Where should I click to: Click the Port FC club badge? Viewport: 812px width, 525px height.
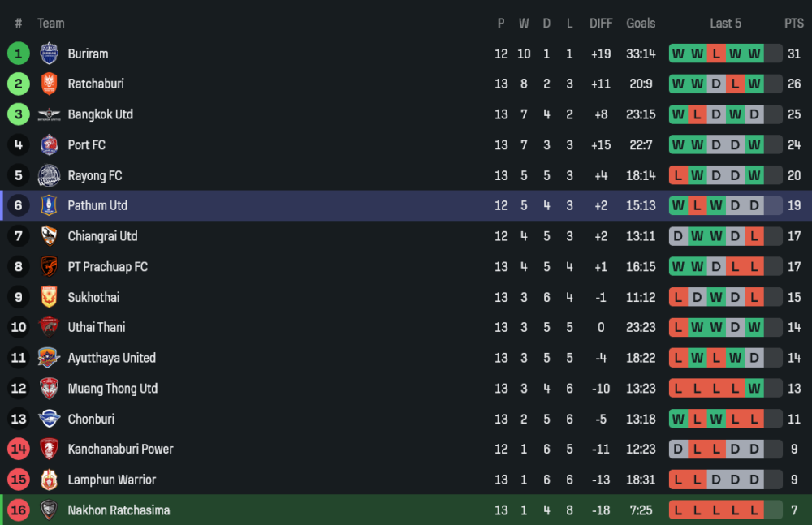tap(50, 145)
